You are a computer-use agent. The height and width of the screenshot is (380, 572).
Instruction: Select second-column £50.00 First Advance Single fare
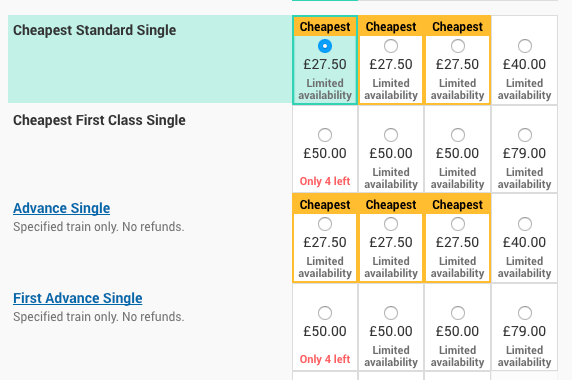click(x=391, y=313)
